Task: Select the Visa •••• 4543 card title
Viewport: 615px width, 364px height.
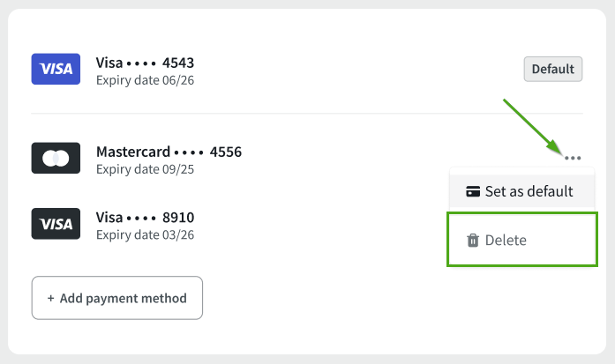Action: pyautogui.click(x=145, y=63)
